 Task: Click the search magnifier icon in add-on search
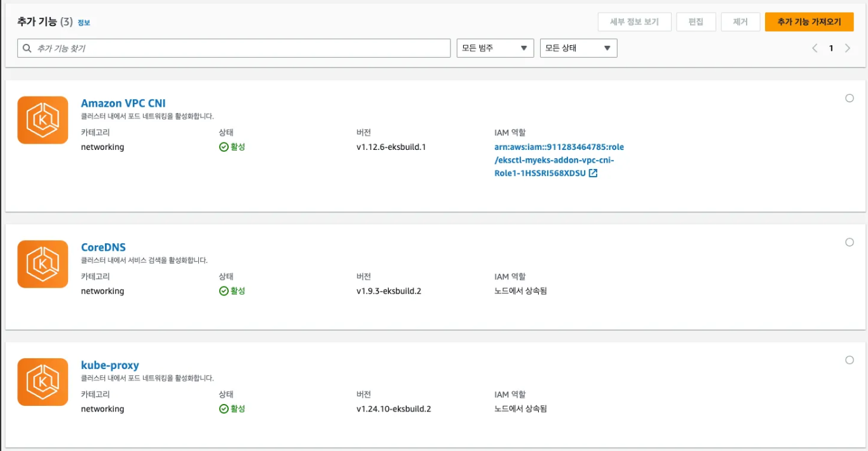[x=27, y=48]
